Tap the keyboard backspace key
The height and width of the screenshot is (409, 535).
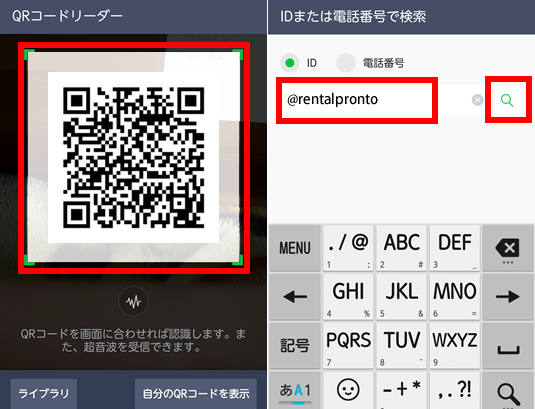click(508, 248)
